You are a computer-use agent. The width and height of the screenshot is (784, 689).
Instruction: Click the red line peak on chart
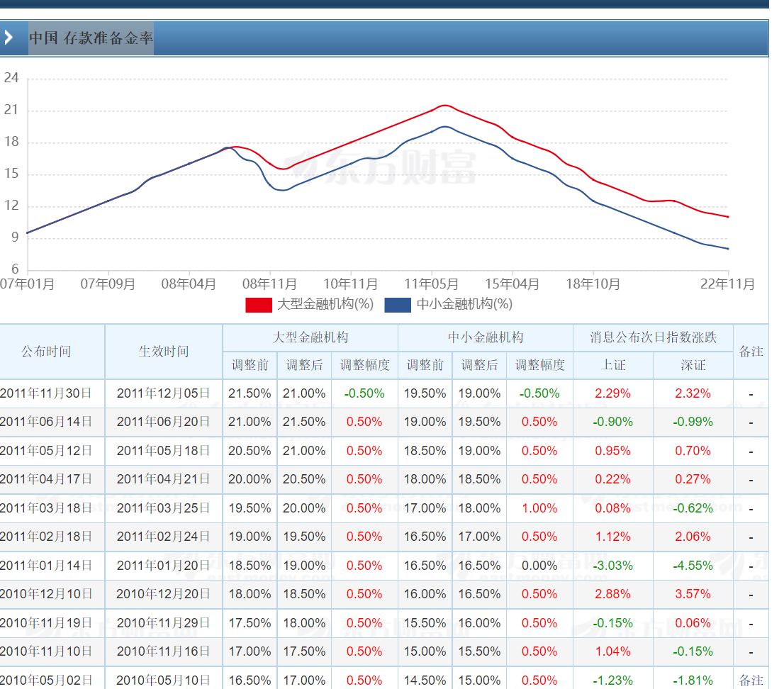[445, 106]
